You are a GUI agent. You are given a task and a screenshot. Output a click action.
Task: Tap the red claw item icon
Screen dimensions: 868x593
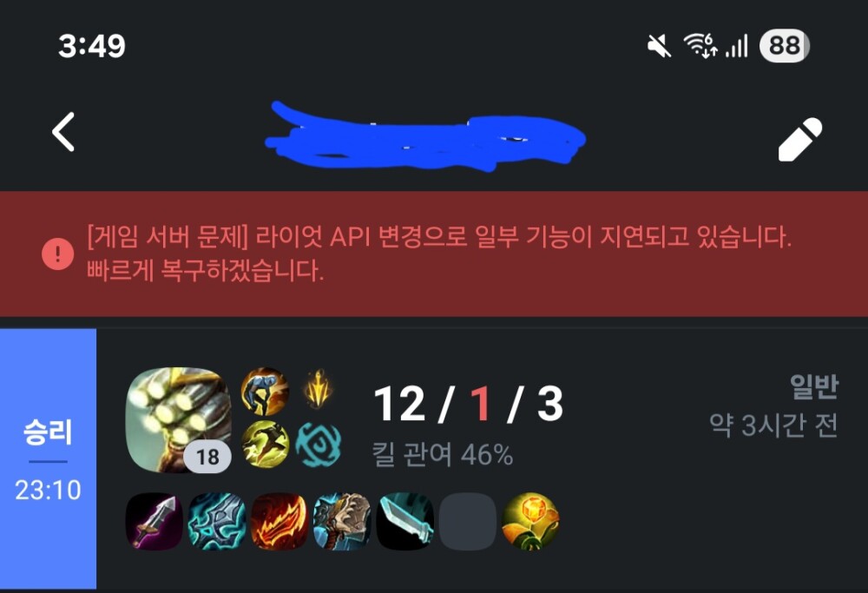[x=279, y=521]
